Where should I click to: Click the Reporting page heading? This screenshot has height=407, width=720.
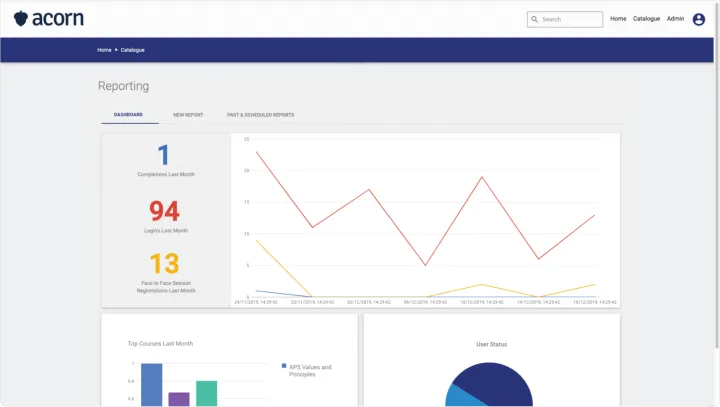[124, 86]
